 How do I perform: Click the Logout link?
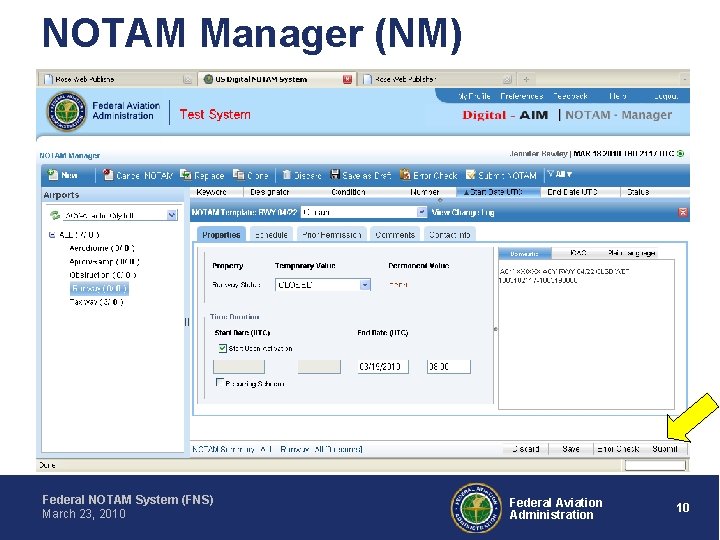click(x=665, y=96)
